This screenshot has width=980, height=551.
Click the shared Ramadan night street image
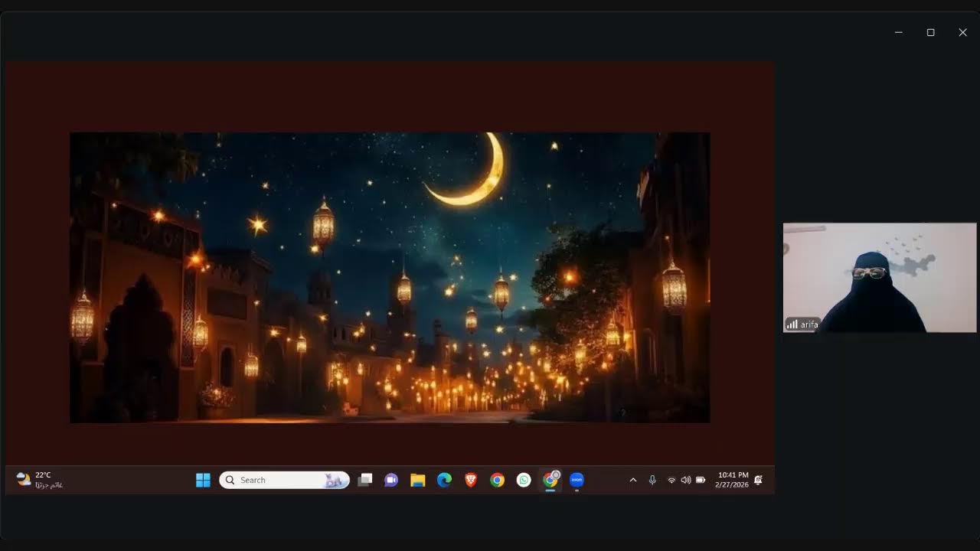point(390,277)
